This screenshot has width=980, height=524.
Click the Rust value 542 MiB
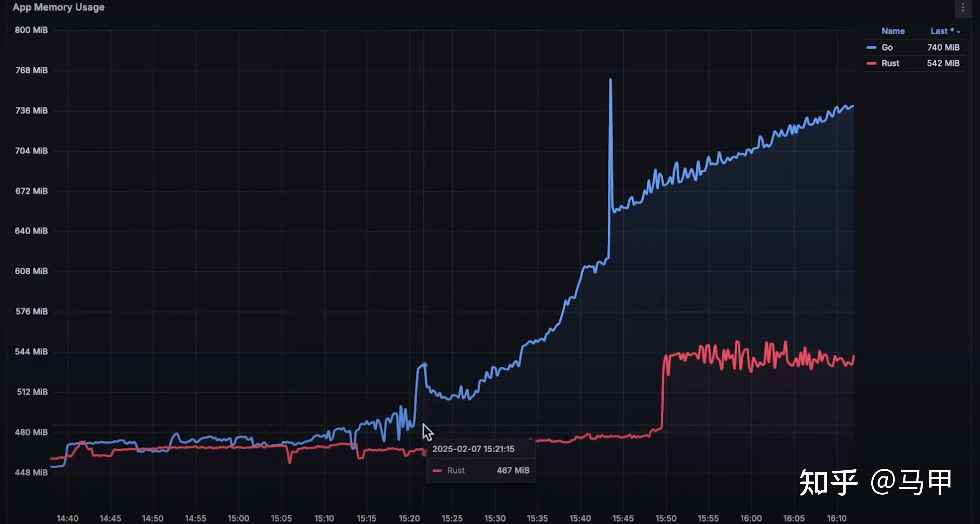point(943,63)
